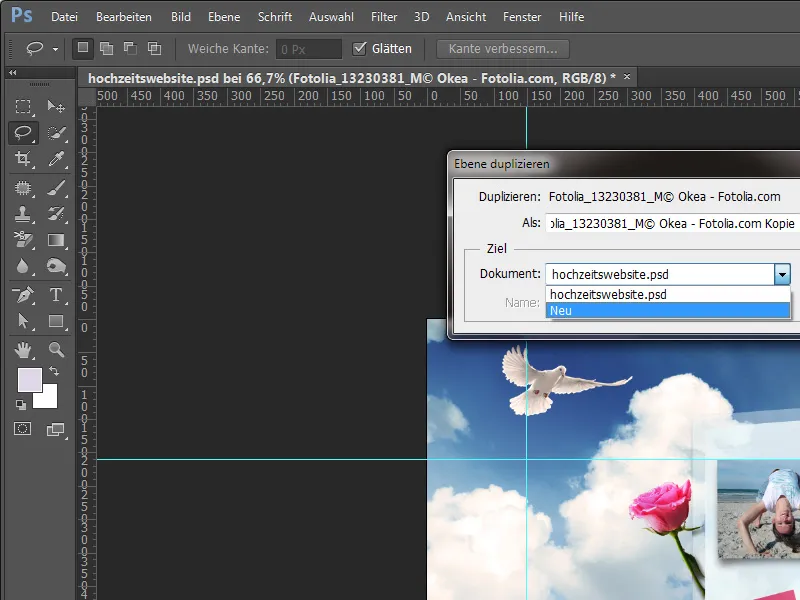This screenshot has height=600, width=800.
Task: Reset default foreground and background colors
Action: point(20,405)
